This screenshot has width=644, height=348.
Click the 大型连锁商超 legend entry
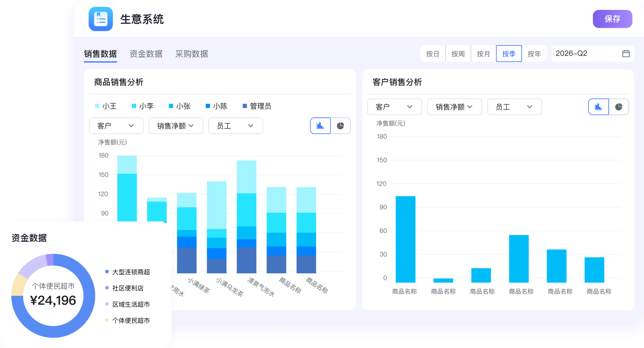[128, 272]
